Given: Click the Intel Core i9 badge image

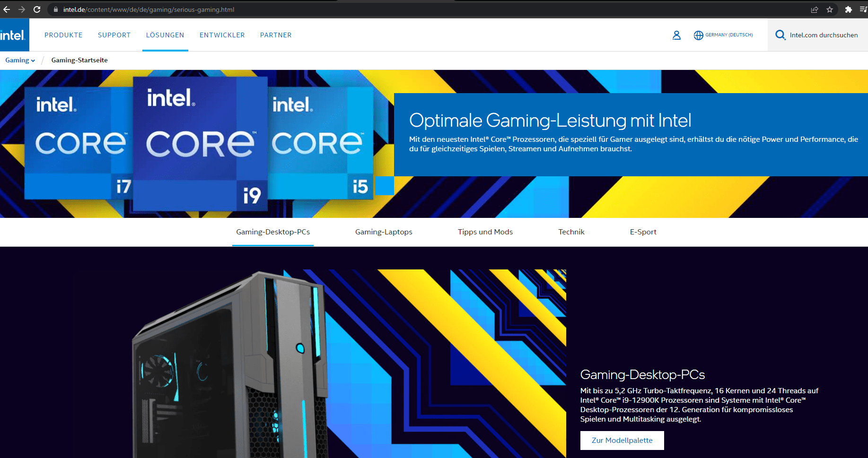Looking at the screenshot, I should coord(201,143).
